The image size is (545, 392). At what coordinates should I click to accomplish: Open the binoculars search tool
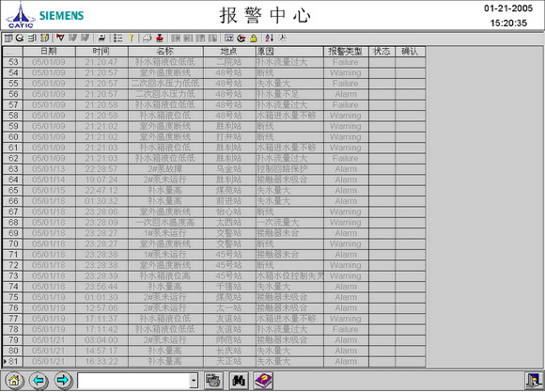[x=239, y=381]
